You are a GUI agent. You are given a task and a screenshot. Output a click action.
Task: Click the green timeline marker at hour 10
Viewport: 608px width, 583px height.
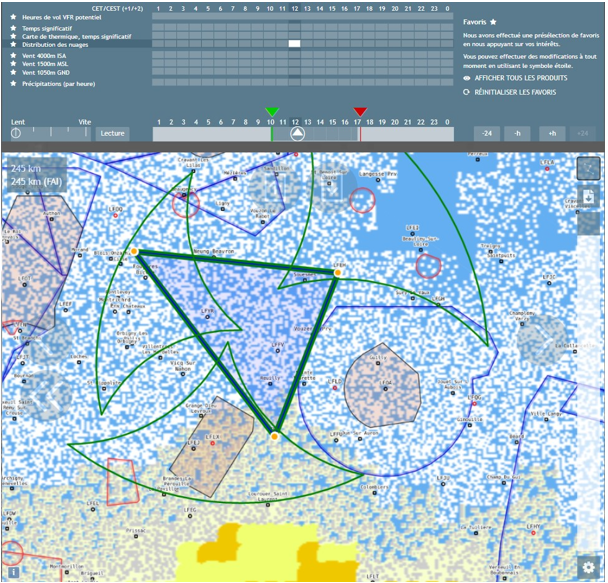click(271, 112)
